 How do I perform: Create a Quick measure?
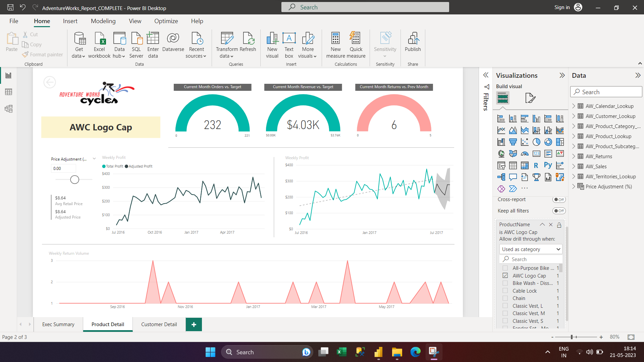pyautogui.click(x=356, y=45)
